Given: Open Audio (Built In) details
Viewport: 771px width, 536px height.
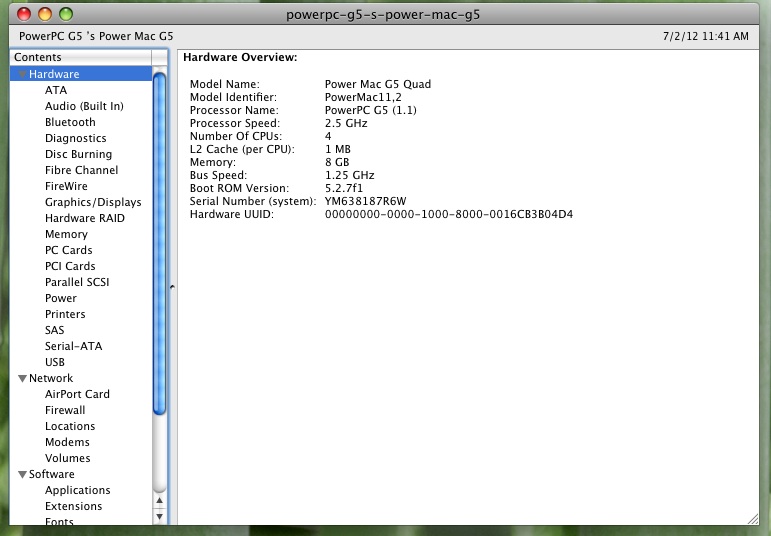Looking at the screenshot, I should click(x=84, y=106).
